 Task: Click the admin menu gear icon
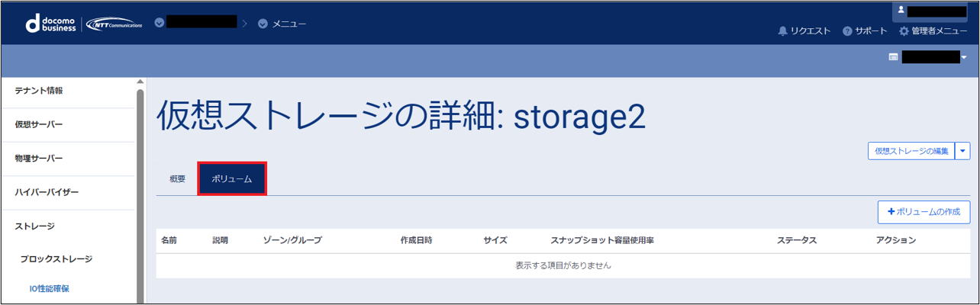904,31
